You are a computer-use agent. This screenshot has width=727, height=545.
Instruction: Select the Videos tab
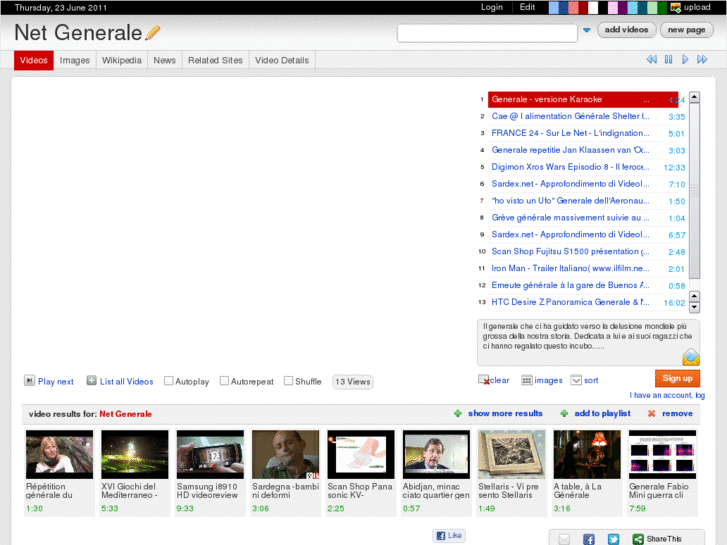click(34, 60)
